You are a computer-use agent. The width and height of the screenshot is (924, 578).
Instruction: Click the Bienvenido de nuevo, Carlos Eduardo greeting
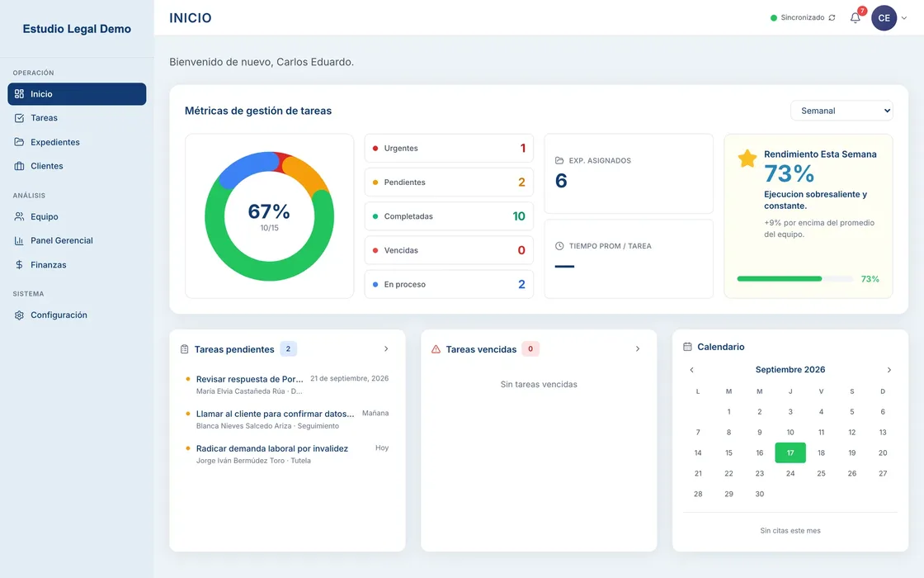tap(262, 62)
